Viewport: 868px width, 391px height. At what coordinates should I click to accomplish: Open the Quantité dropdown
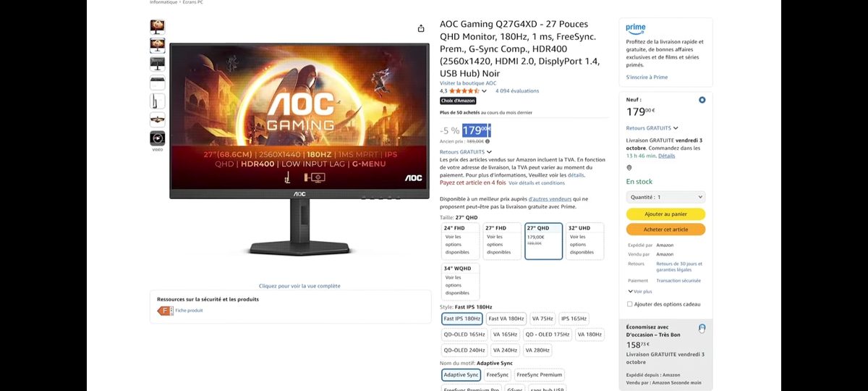665,197
